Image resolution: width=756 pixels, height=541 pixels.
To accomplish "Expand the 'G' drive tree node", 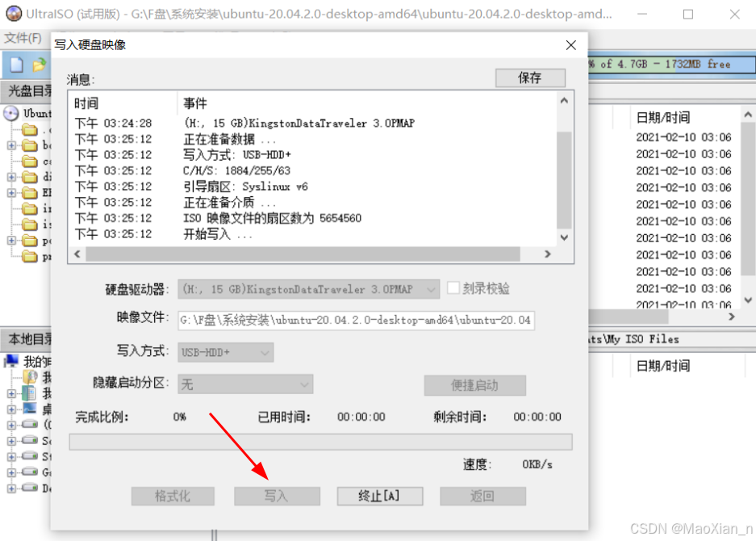I will coord(11,472).
